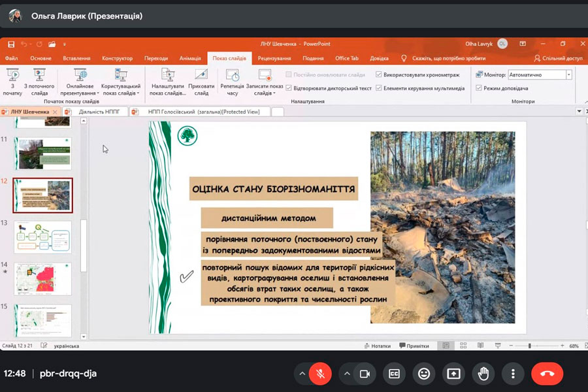This screenshot has height=392, width=588.
Task: Start slideshow from beginning icon
Action: coord(12,76)
